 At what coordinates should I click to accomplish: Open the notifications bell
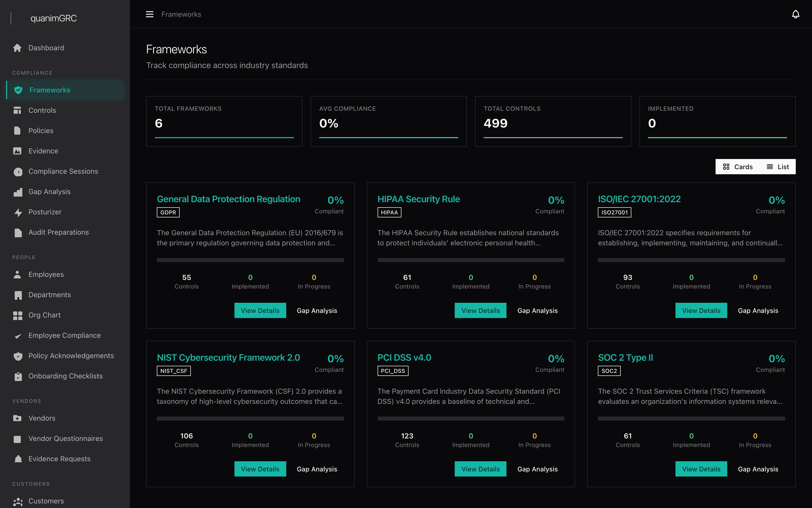[795, 14]
